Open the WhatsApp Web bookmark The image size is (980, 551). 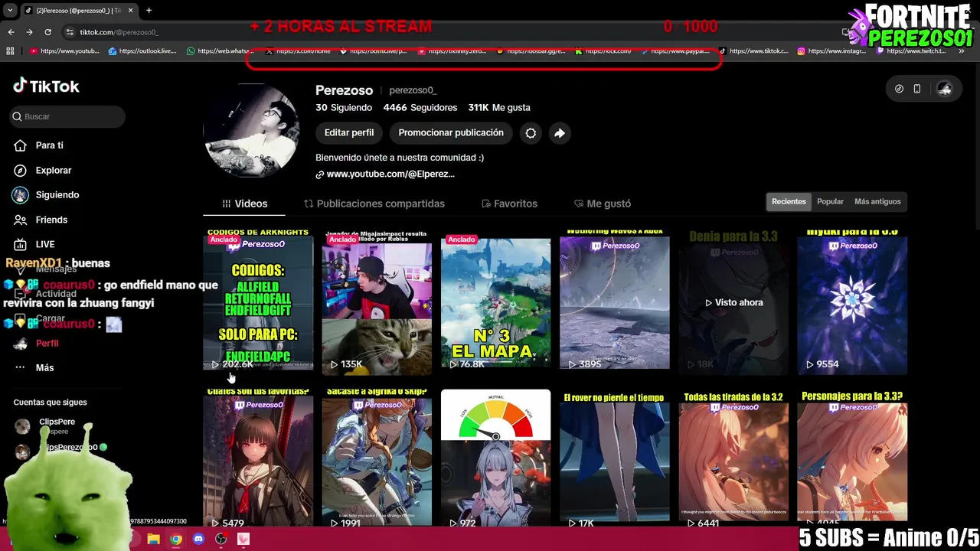tap(220, 51)
